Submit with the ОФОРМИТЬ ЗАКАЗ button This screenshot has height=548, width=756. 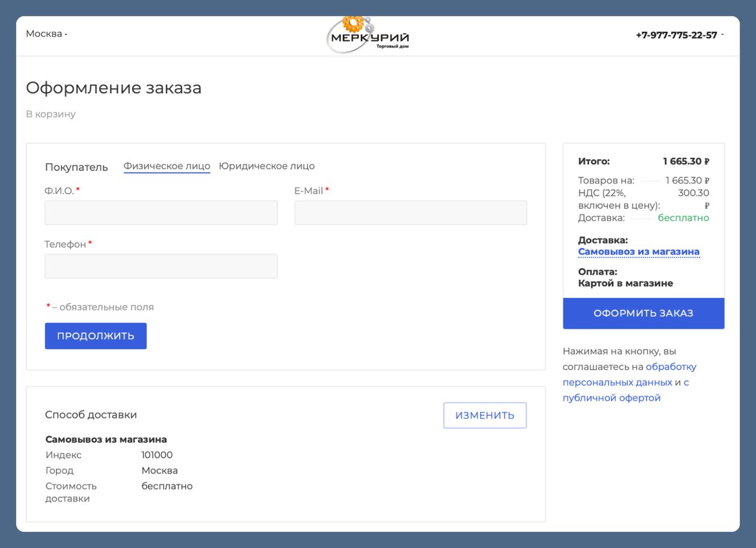(x=643, y=313)
